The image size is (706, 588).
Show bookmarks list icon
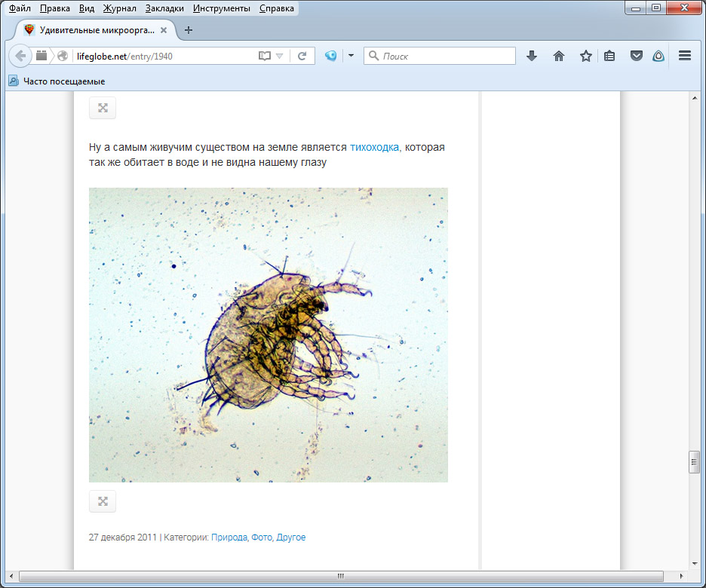pos(610,56)
